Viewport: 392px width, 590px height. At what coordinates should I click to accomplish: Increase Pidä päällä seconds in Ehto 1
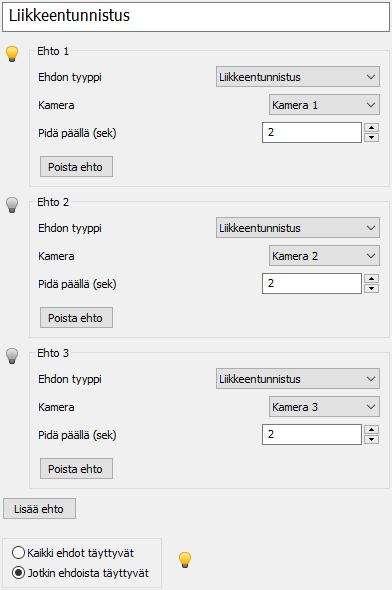[x=371, y=128]
